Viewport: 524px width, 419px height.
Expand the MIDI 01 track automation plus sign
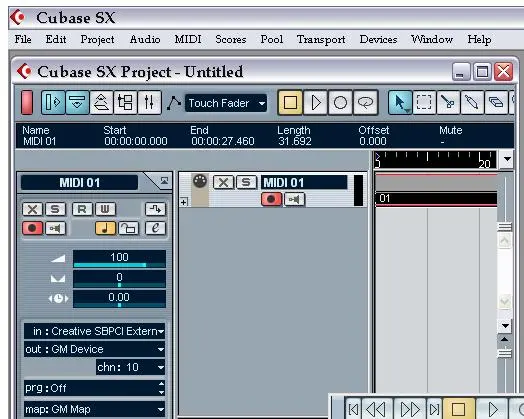(x=184, y=202)
